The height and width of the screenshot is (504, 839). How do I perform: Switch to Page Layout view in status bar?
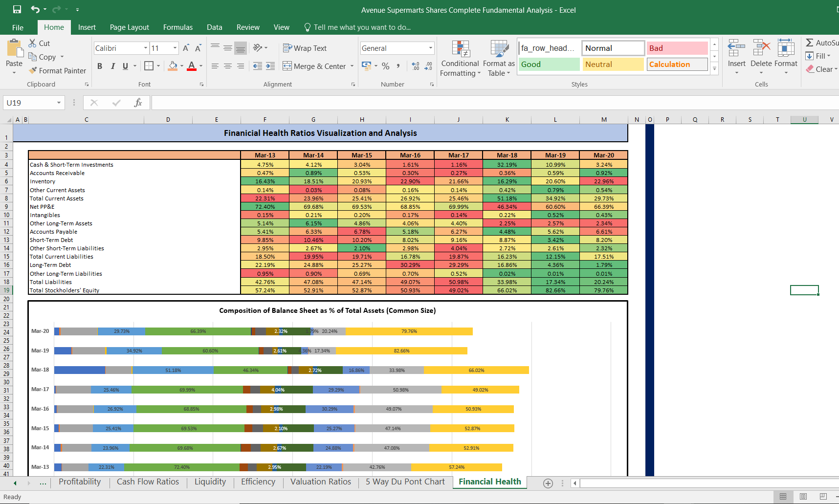(x=803, y=496)
